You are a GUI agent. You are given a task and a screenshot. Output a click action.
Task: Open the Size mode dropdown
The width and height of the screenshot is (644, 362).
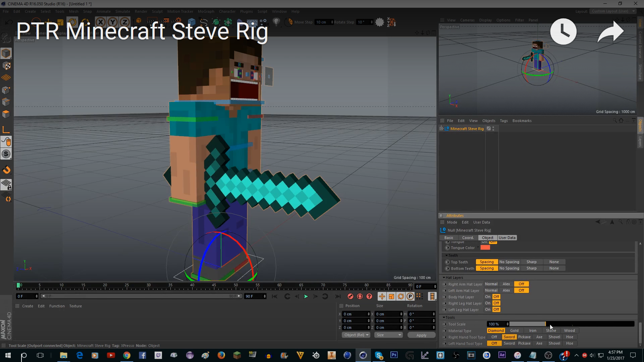click(388, 335)
